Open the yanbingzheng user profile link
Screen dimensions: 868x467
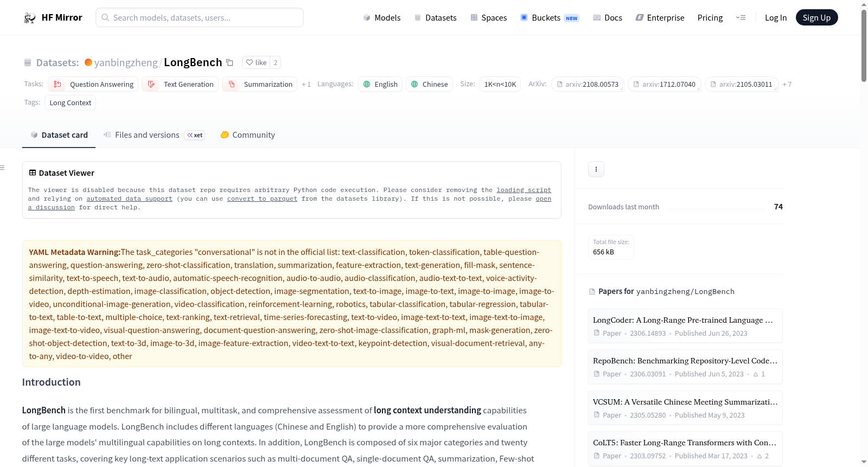pyautogui.click(x=126, y=63)
